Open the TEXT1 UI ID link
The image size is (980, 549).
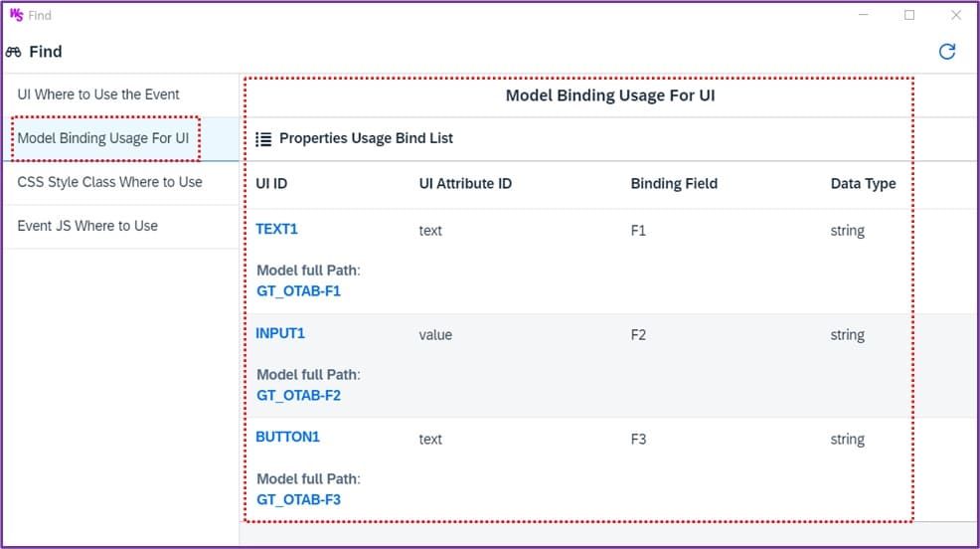[277, 229]
